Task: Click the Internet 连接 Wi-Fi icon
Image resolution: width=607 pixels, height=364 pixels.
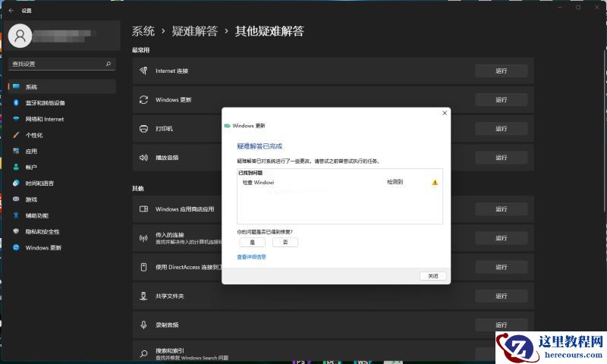Action: coord(143,71)
